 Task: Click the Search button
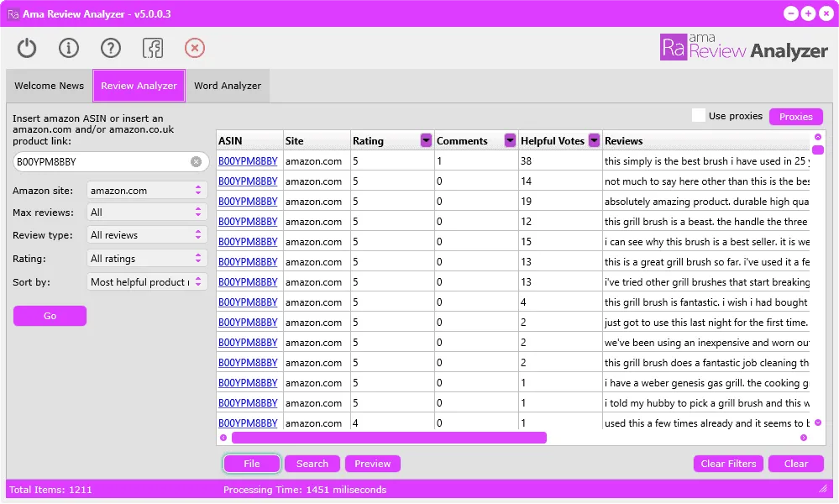click(312, 464)
